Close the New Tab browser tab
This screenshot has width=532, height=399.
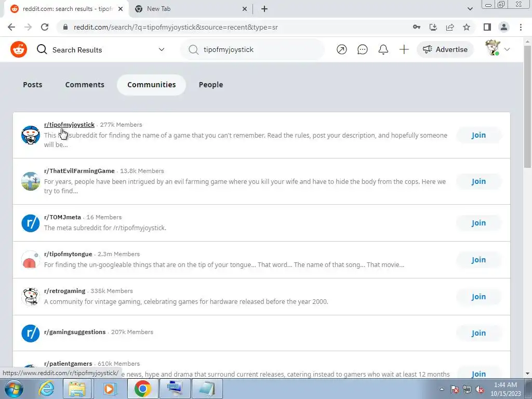[x=245, y=9]
